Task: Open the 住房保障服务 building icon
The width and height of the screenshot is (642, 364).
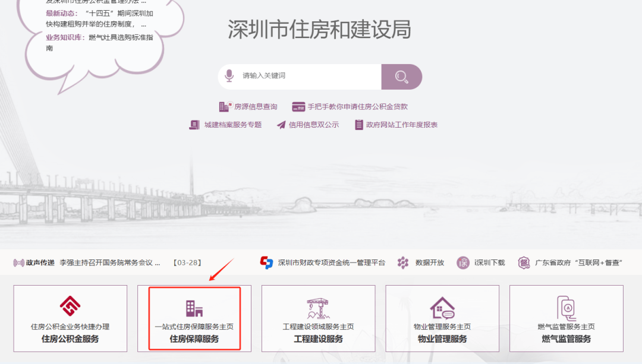Action: (x=194, y=308)
